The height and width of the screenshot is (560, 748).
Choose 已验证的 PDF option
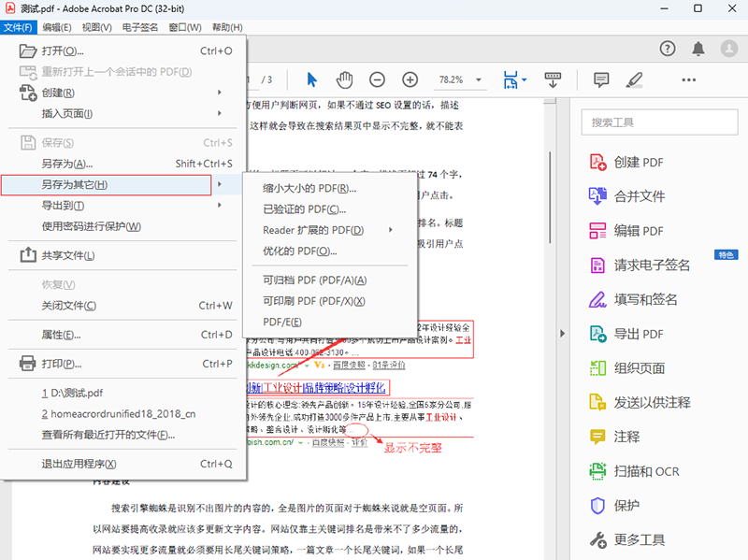(x=330, y=209)
